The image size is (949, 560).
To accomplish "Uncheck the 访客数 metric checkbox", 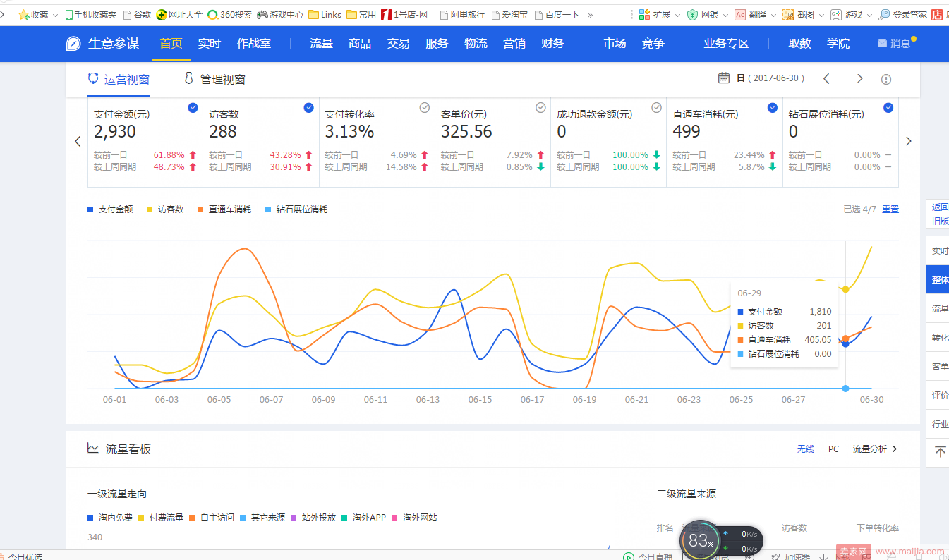I will pos(308,108).
